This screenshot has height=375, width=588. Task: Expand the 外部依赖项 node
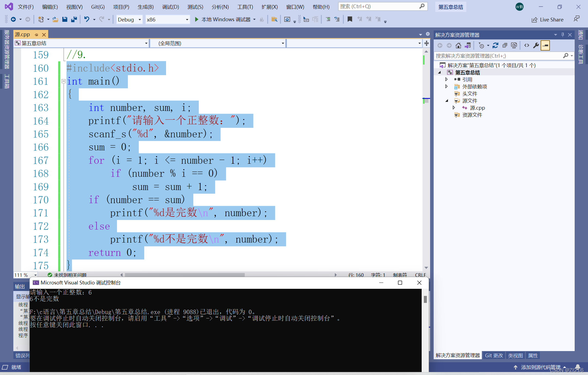tap(446, 86)
